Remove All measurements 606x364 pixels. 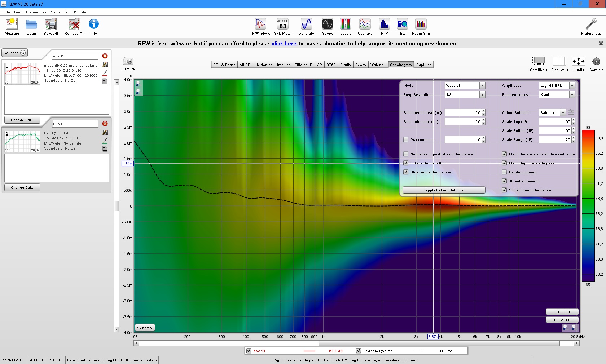pyautogui.click(x=74, y=27)
